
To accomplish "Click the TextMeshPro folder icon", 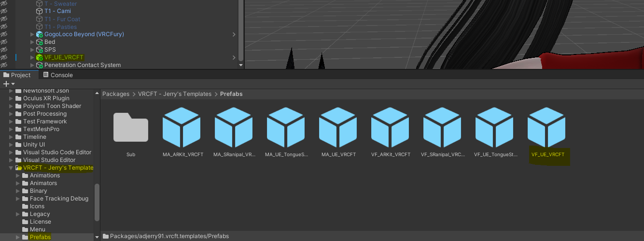I will coord(18,129).
